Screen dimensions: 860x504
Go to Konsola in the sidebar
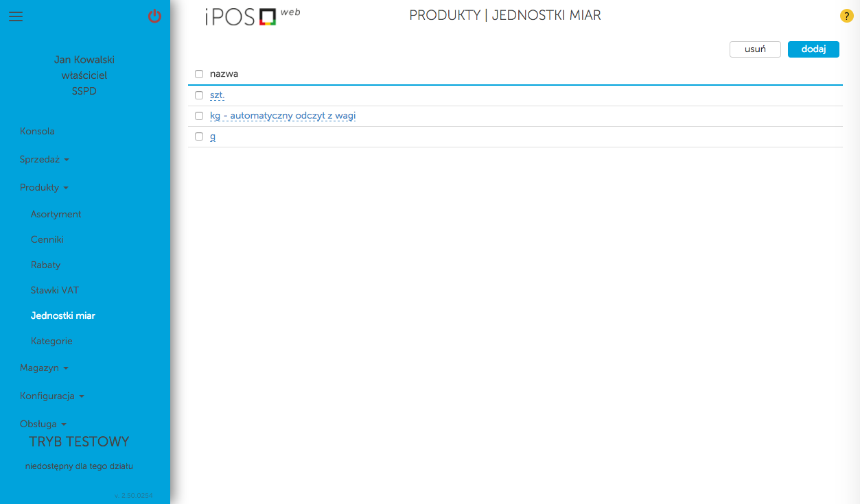click(x=37, y=132)
